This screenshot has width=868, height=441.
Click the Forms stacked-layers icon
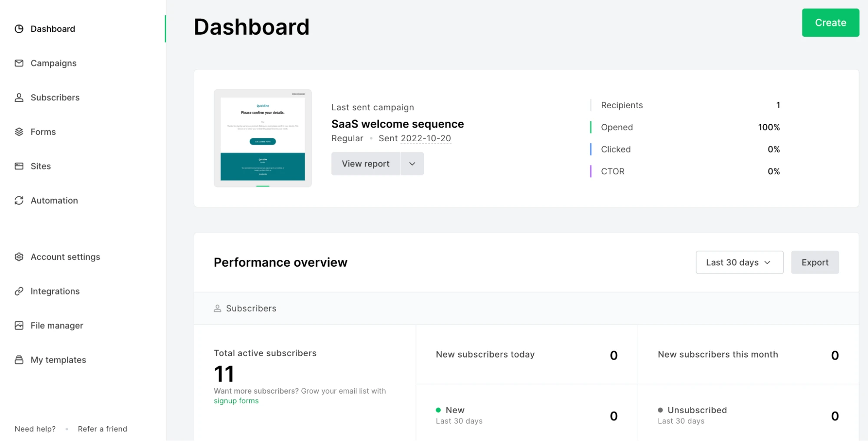click(x=19, y=132)
